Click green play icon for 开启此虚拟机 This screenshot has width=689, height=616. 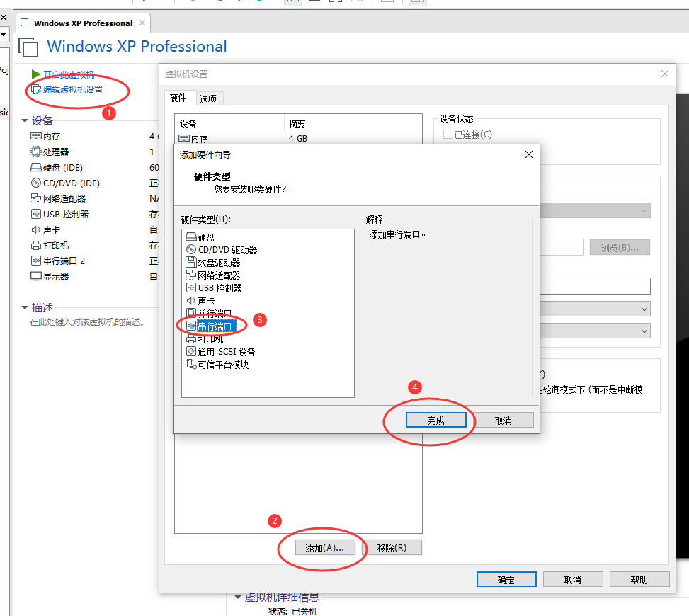click(35, 74)
